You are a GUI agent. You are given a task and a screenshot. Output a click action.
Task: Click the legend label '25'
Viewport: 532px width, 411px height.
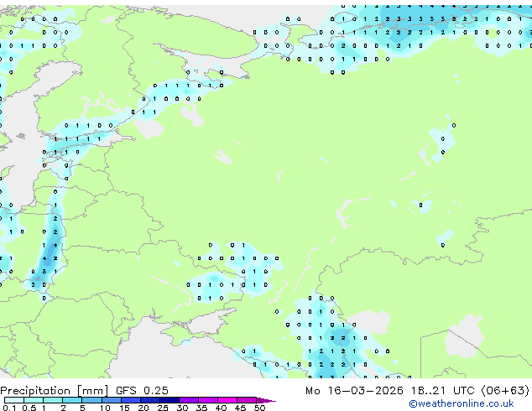click(x=163, y=408)
